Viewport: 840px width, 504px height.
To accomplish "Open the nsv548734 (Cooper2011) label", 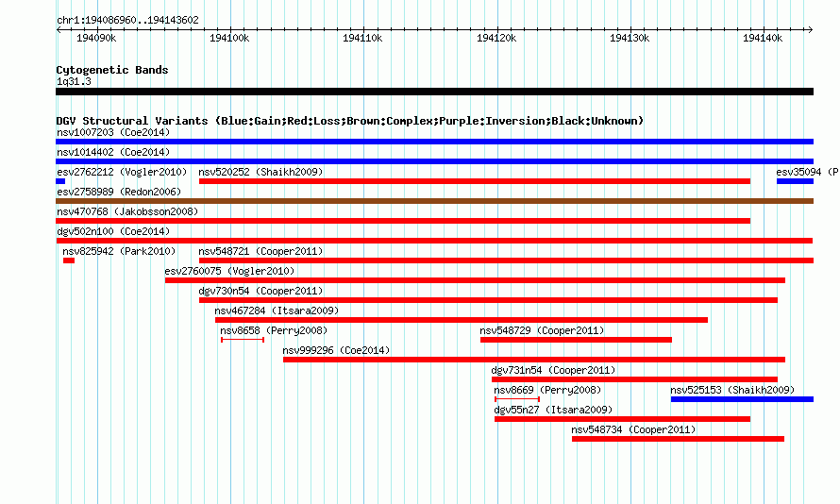I will 633,429.
